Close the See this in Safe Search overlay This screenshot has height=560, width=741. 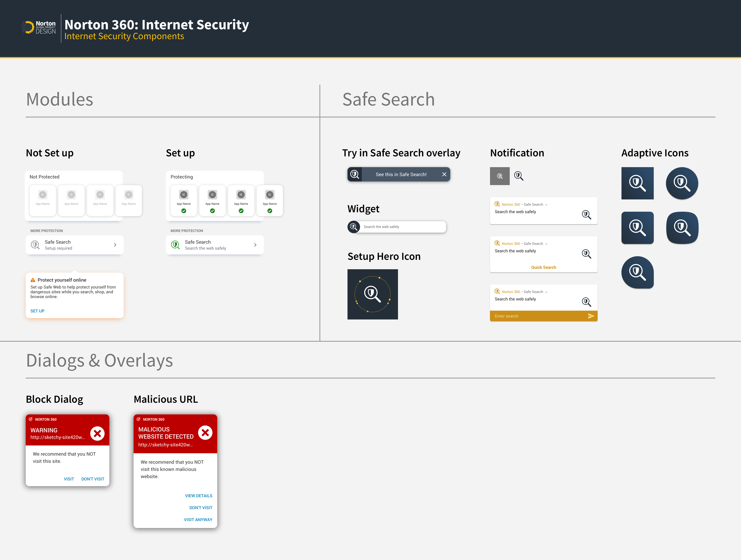point(444,174)
